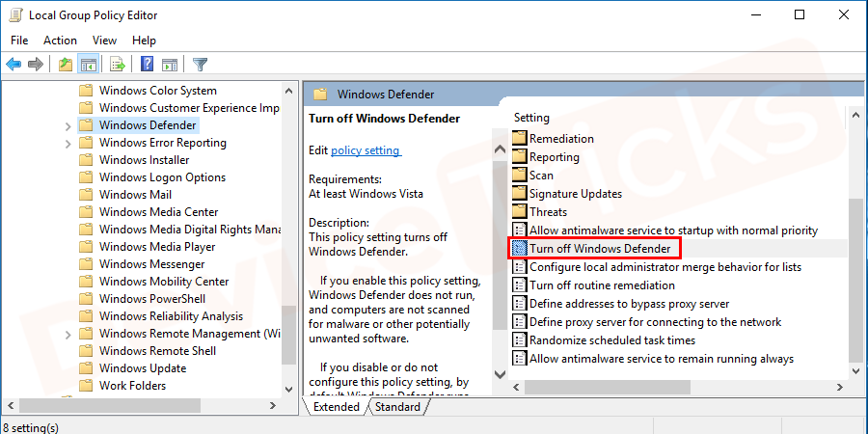Expand the Windows Defender tree node
Screen dimensions: 868x434
click(x=68, y=125)
